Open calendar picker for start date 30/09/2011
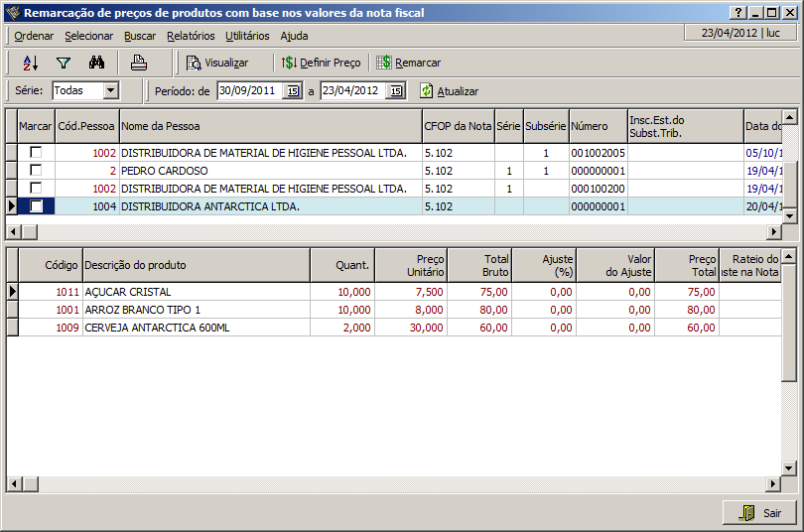 point(293,91)
